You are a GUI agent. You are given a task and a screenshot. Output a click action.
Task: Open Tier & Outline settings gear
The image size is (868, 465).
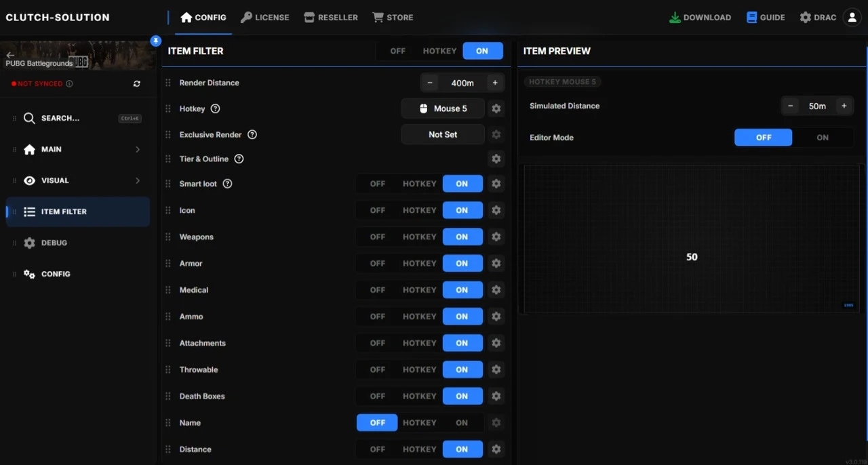click(x=496, y=159)
